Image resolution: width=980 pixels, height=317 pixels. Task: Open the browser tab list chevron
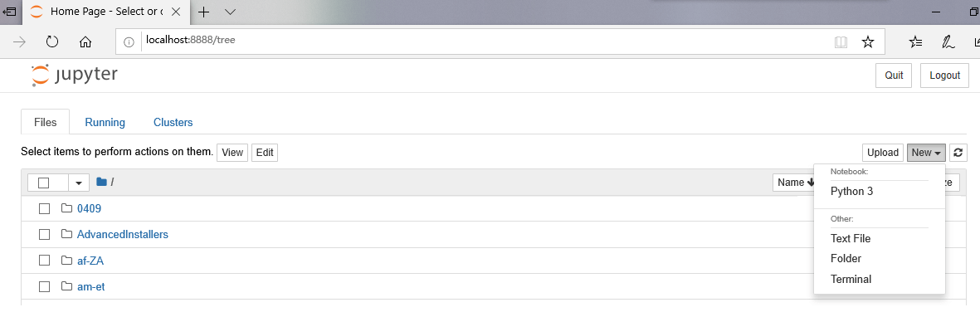pyautogui.click(x=230, y=12)
